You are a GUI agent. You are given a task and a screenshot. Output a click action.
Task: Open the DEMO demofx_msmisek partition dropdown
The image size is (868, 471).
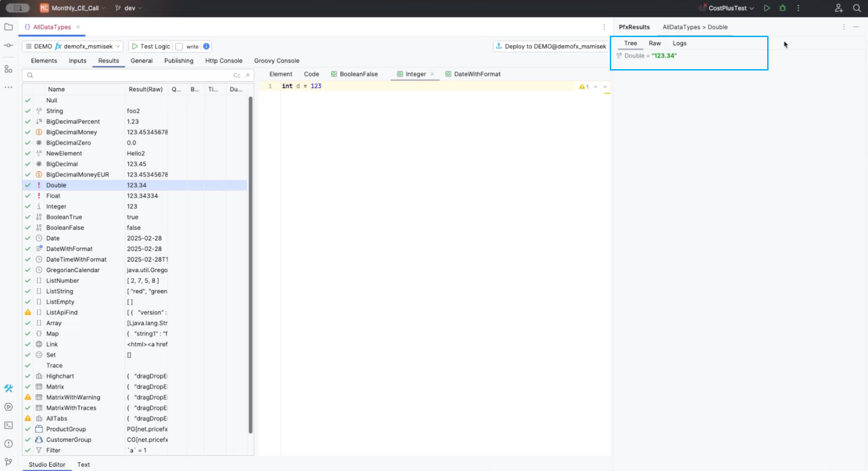click(72, 47)
